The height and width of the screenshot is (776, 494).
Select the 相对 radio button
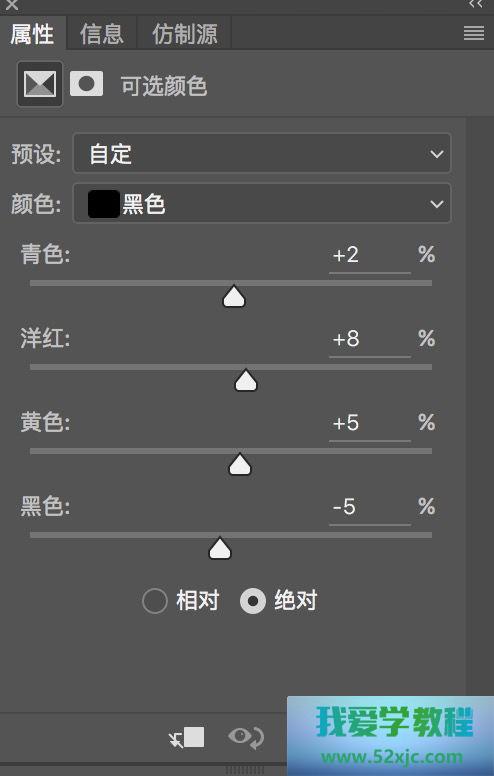[155, 601]
